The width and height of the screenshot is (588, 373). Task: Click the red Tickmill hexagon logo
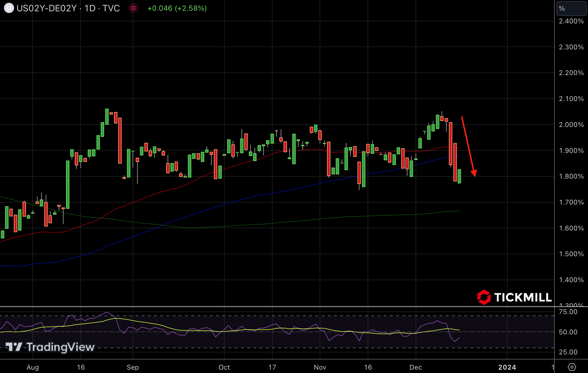[484, 297]
